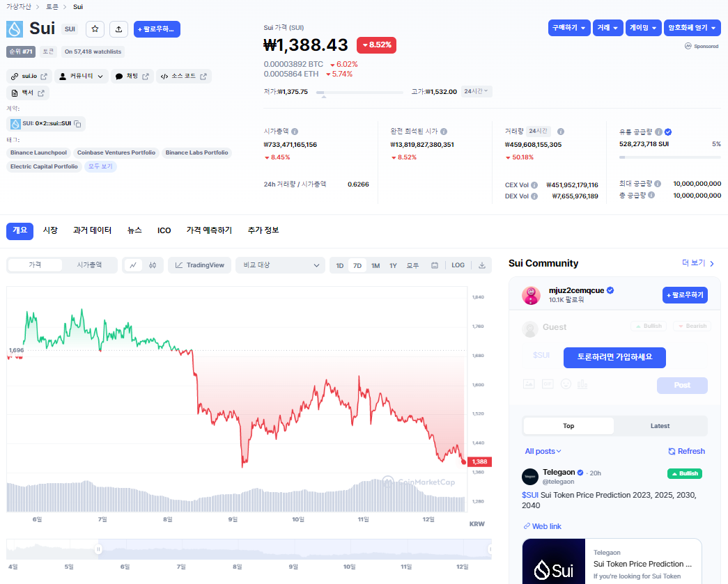Select 7D chart range
The height and width of the screenshot is (584, 728).
coord(357,265)
